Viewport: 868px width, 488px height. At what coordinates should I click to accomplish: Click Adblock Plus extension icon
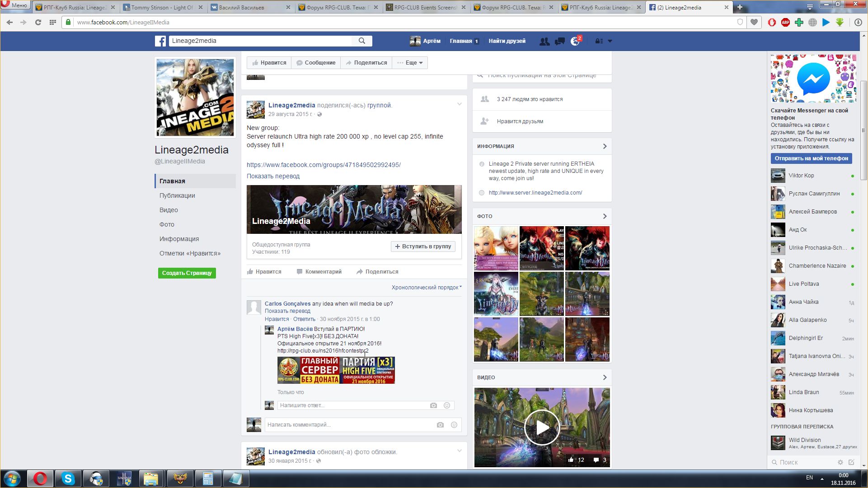tap(786, 22)
